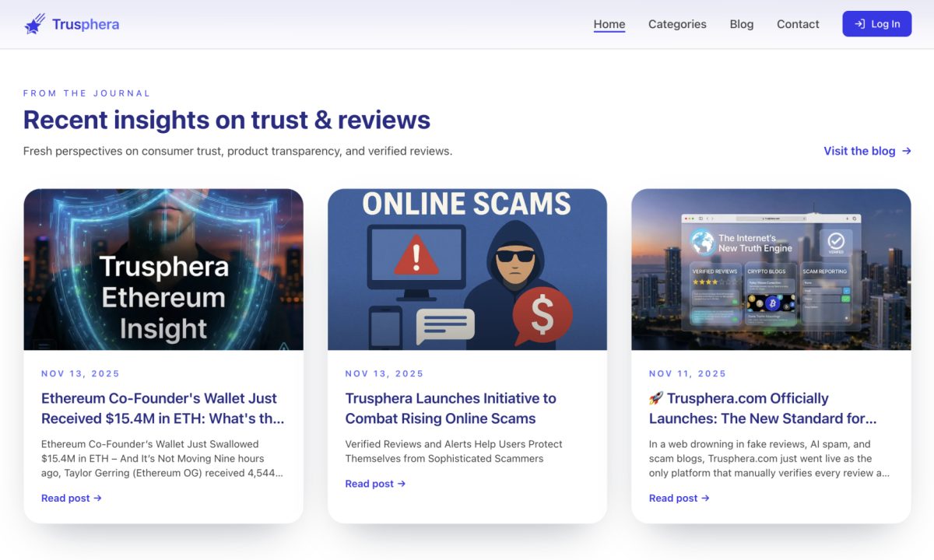
Task: Click the arrow after 'Read post' on Ethereum article
Action: click(97, 498)
